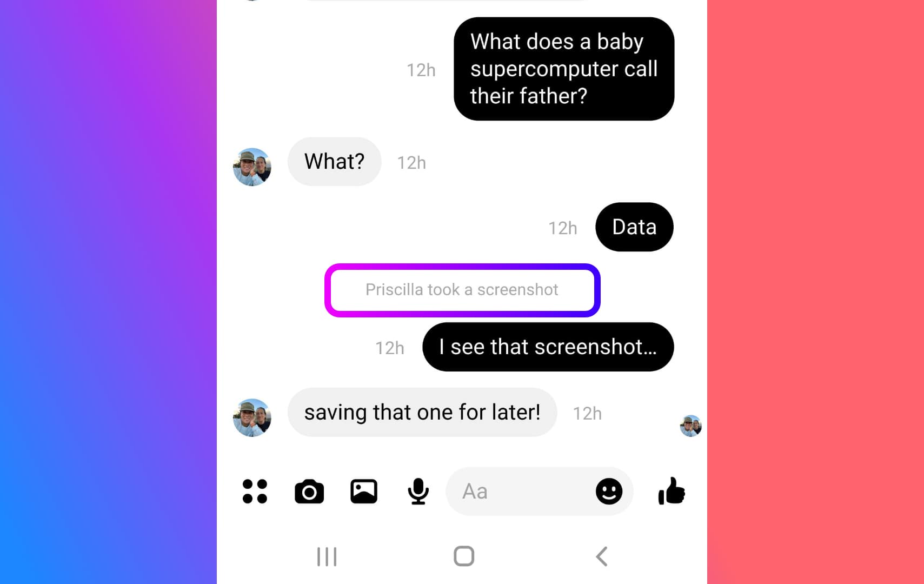This screenshot has height=584, width=924.
Task: Send a thumbs-up like
Action: (x=672, y=491)
